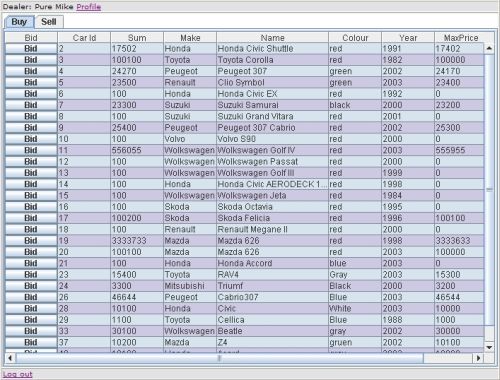Bid on the Clio Symbol row

(31, 83)
